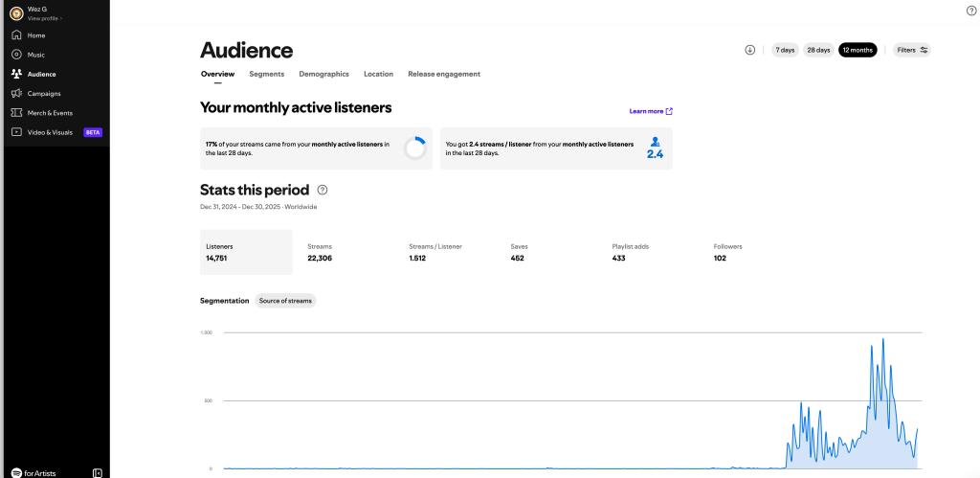This screenshot has height=478, width=980.
Task: Select the 28 days range
Action: [x=819, y=50]
